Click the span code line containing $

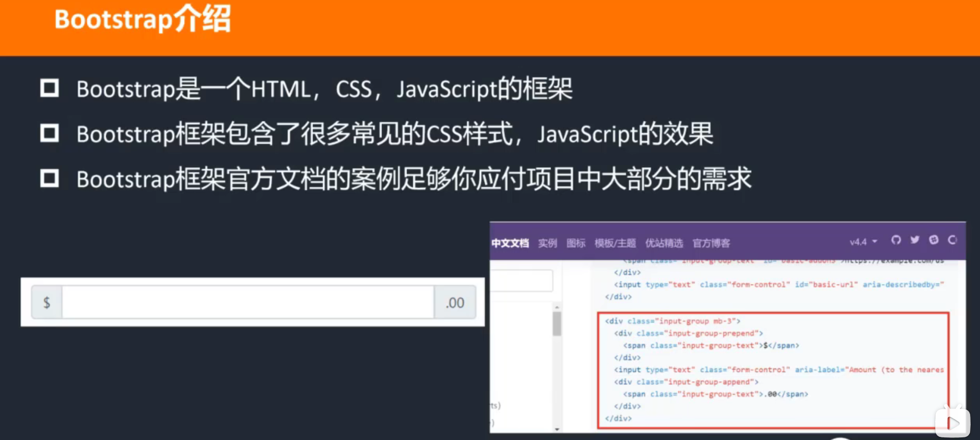point(711,345)
